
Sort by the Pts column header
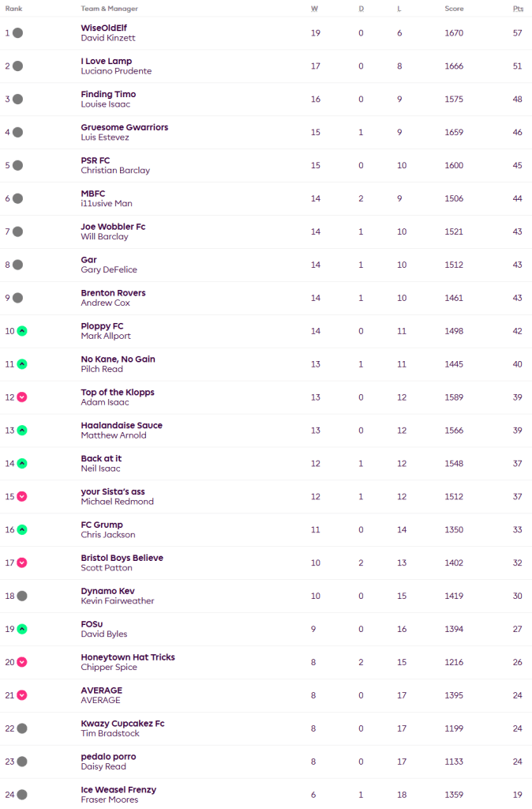pos(517,9)
